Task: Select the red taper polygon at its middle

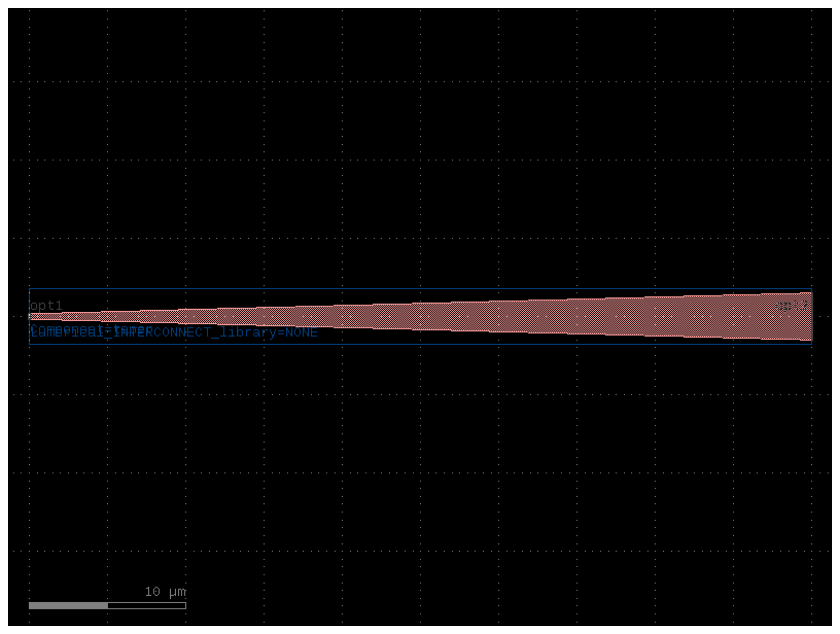Action: pos(421,316)
